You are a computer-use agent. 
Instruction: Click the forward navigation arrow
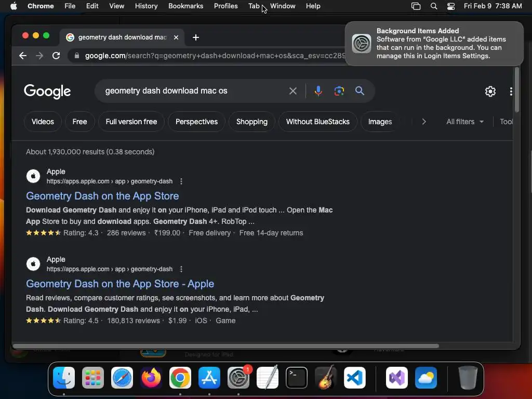click(39, 56)
